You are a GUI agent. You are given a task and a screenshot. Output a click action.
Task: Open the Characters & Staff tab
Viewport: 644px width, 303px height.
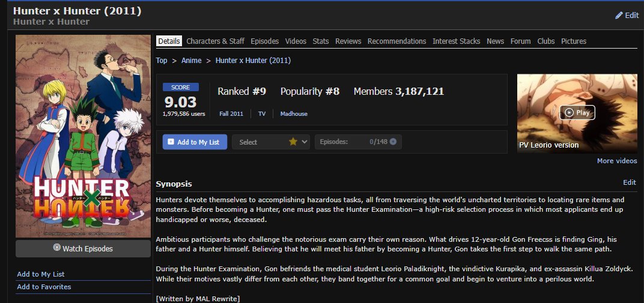[215, 41]
